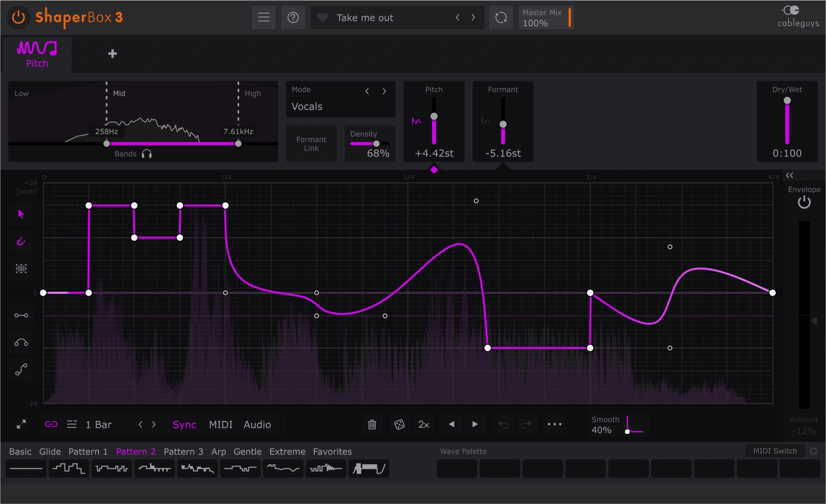This screenshot has width=826, height=504.
Task: Select the arc curve tool
Action: [x=21, y=342]
